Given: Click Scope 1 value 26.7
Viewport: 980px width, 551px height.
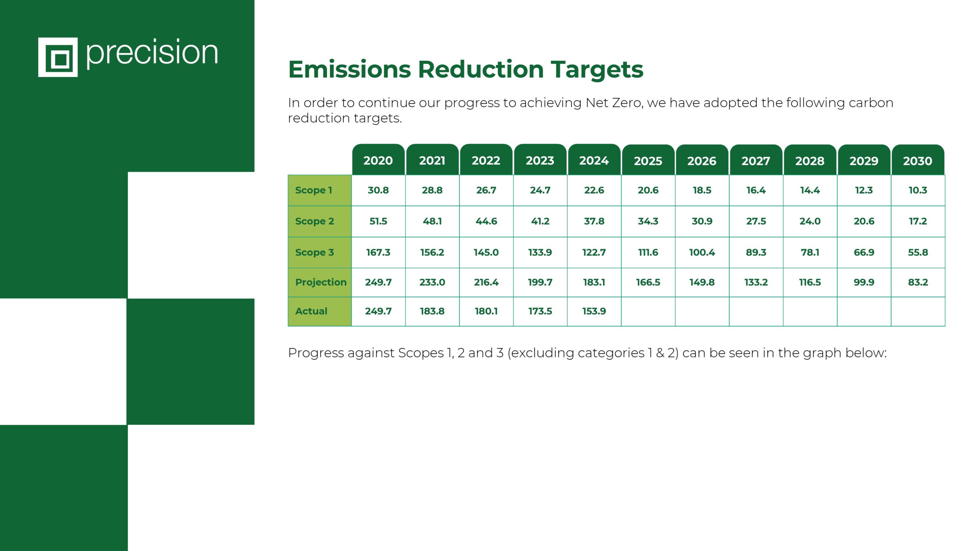Looking at the screenshot, I should coord(486,190).
